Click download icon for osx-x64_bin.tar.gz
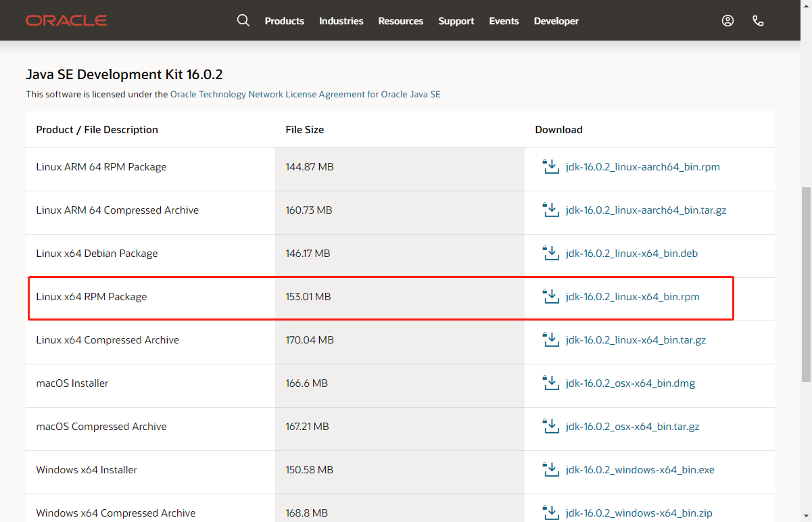This screenshot has height=522, width=812. coord(550,426)
